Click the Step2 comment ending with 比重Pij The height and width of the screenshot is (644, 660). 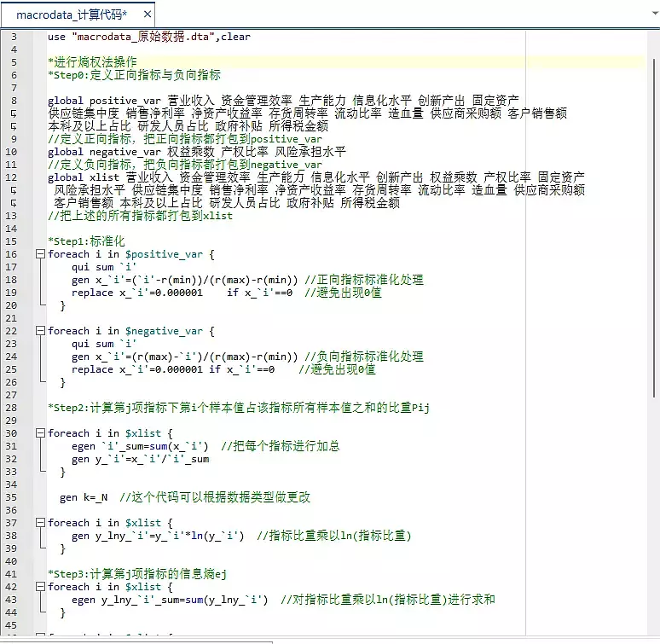[238, 408]
